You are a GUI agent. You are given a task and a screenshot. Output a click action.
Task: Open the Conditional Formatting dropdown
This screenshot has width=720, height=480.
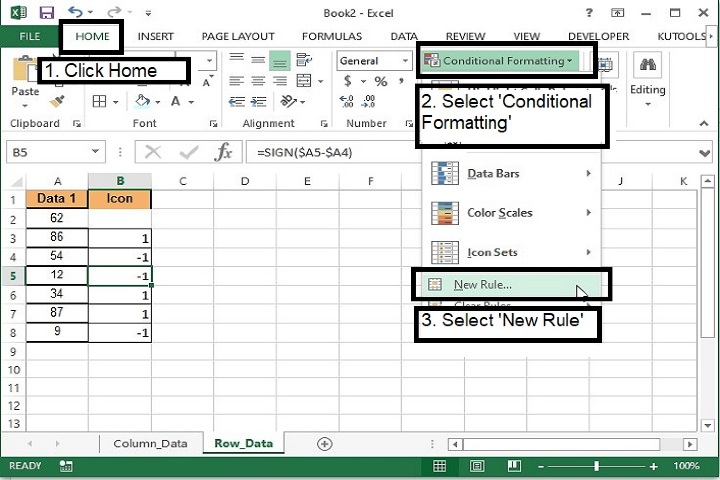499,61
